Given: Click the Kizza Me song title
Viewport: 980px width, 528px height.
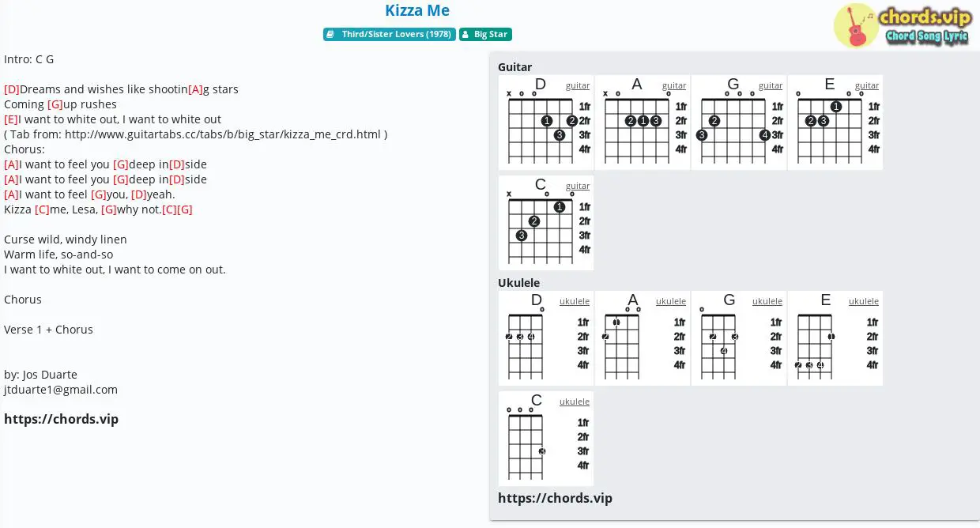Looking at the screenshot, I should point(417,10).
